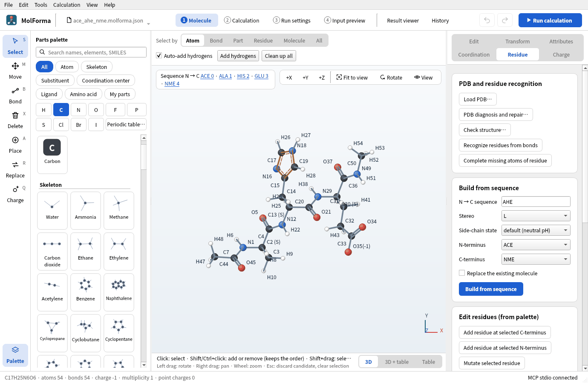Activate the Select tool in the sidebar

click(15, 46)
